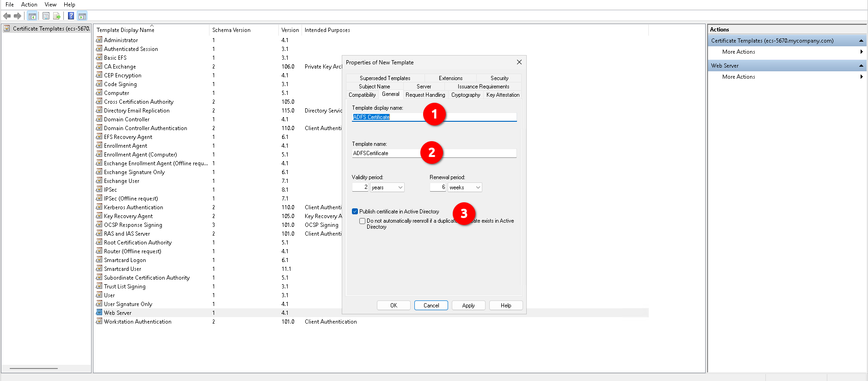This screenshot has width=868, height=381.
Task: Uncheck Publish certificate in Active Directory
Action: (x=355, y=212)
